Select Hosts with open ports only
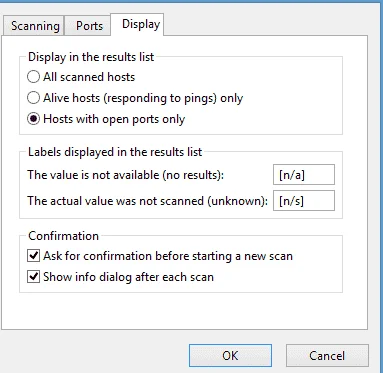This screenshot has width=383, height=373. [106, 119]
